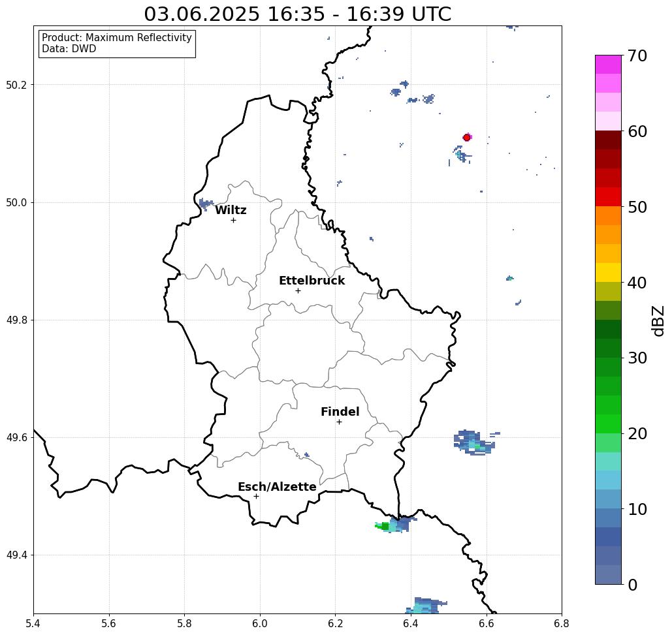This screenshot has height=635, width=672.
Task: Click the red circle marker east of Luxembourg
Action: [x=467, y=138]
